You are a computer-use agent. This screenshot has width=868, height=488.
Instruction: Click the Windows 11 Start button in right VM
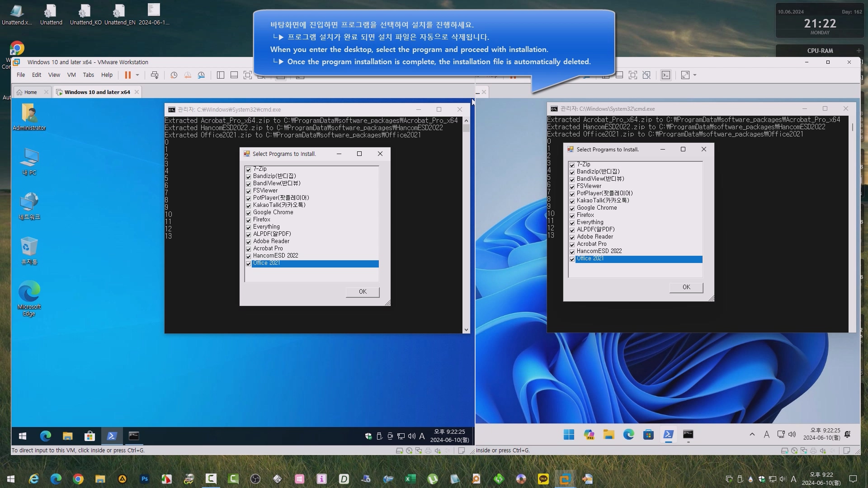pyautogui.click(x=569, y=435)
